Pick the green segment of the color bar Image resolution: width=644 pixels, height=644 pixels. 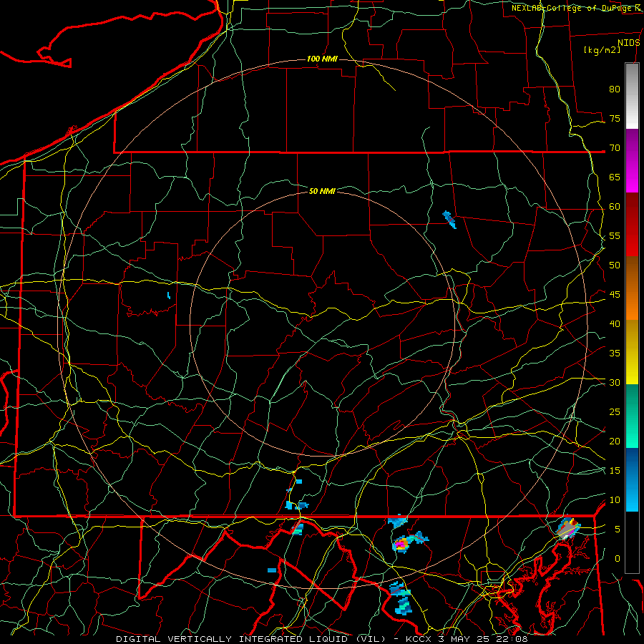coord(632,416)
